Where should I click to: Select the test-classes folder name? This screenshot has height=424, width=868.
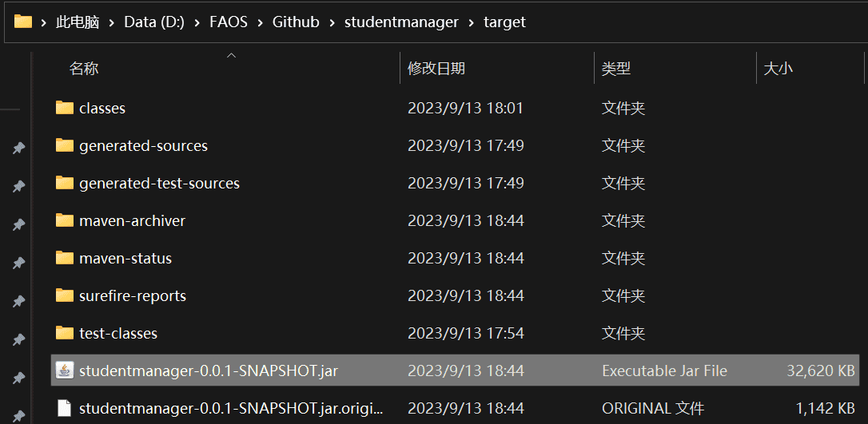click(118, 334)
